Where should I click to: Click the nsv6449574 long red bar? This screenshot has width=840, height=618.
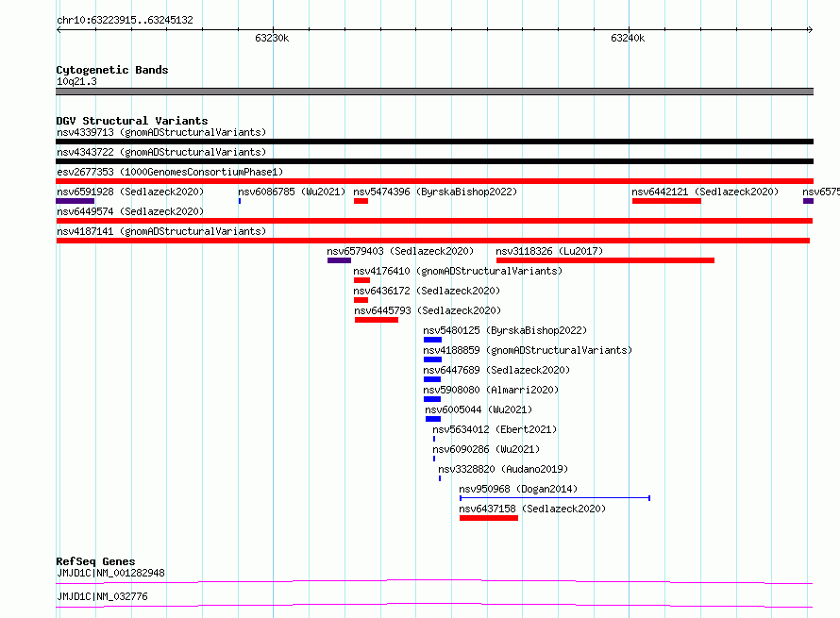click(x=434, y=221)
